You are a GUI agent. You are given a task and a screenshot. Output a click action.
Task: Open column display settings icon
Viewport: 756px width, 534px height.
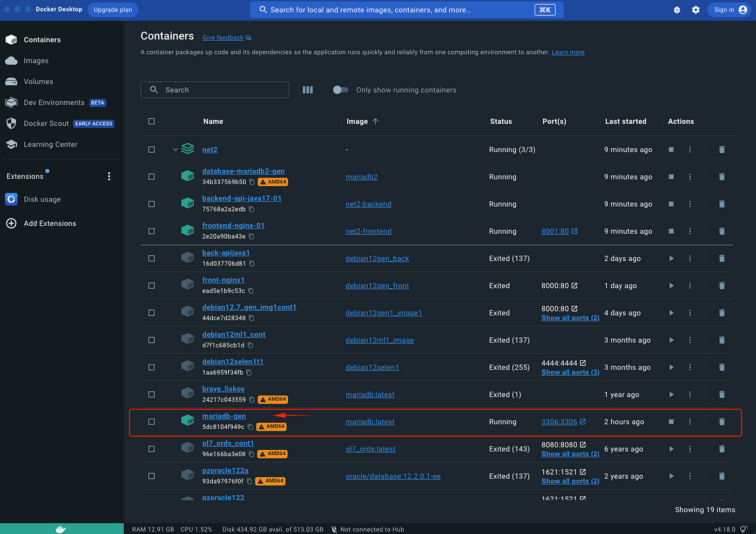[308, 90]
